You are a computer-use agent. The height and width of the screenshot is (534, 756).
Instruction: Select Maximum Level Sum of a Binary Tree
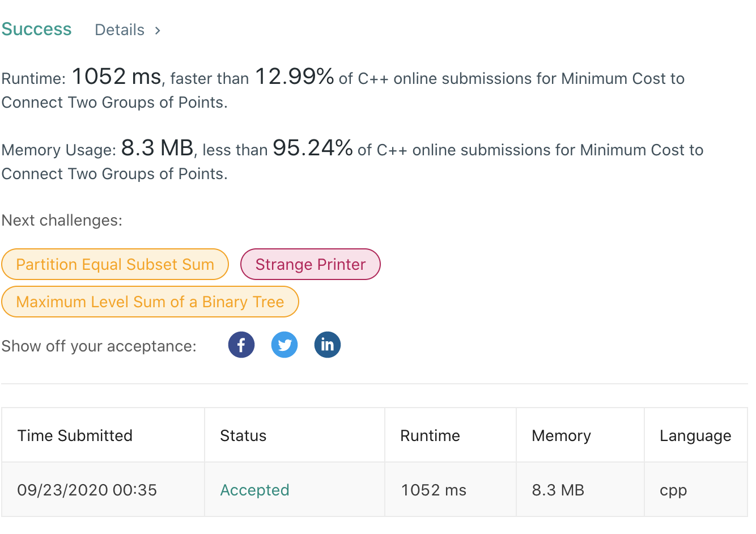point(150,302)
